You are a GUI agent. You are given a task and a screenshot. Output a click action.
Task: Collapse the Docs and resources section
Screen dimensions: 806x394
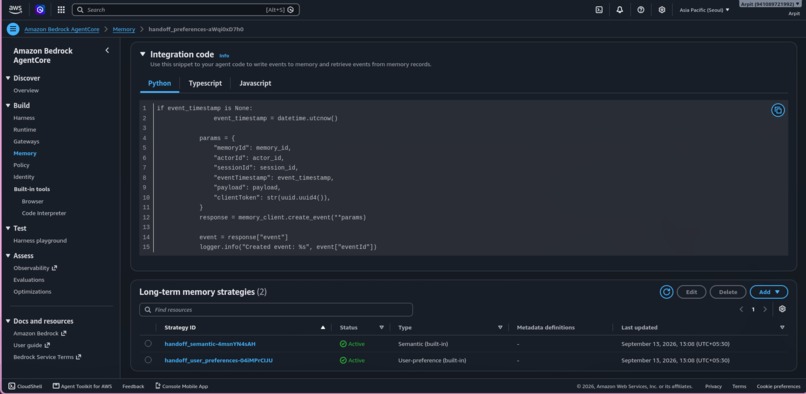tap(8, 321)
